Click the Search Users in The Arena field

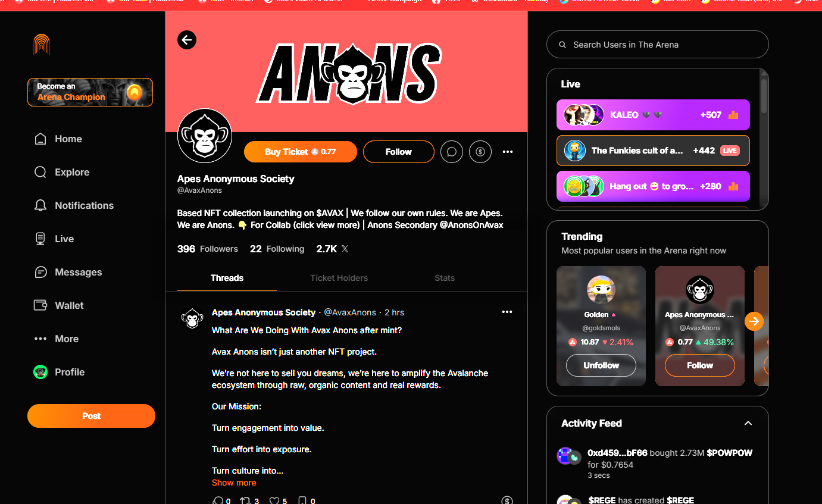(x=658, y=45)
